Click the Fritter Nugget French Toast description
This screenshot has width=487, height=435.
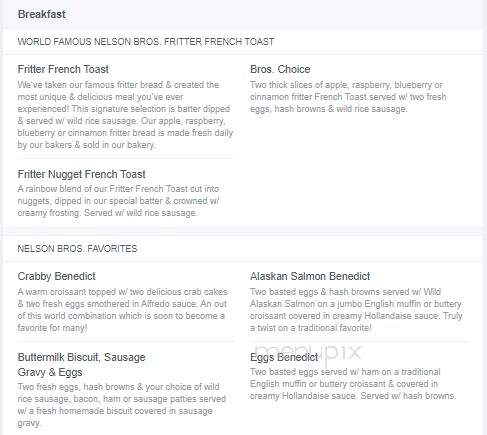click(118, 201)
